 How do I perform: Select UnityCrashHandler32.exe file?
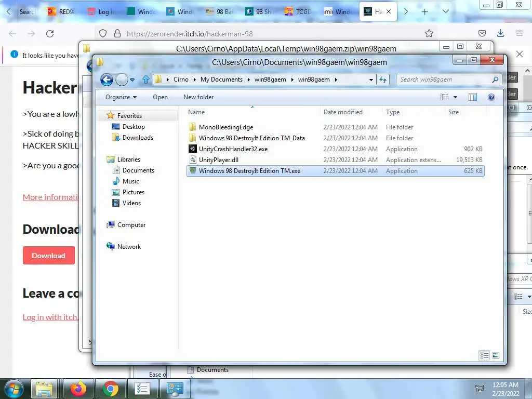pyautogui.click(x=233, y=149)
